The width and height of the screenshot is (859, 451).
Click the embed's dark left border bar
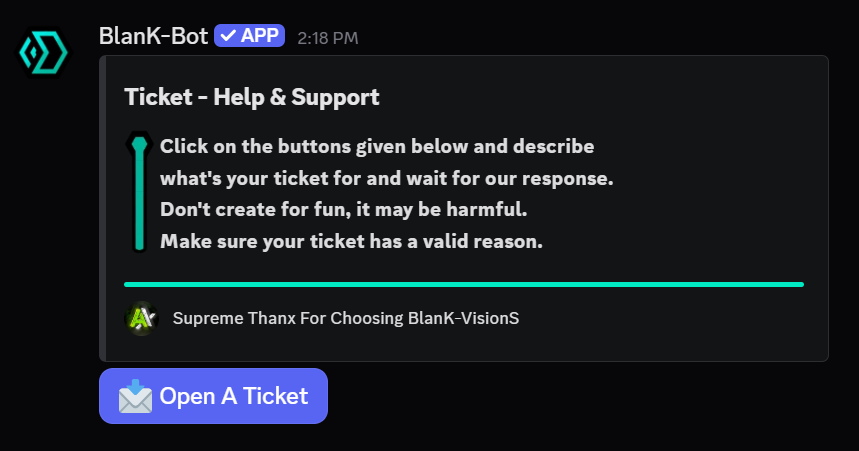click(x=103, y=208)
